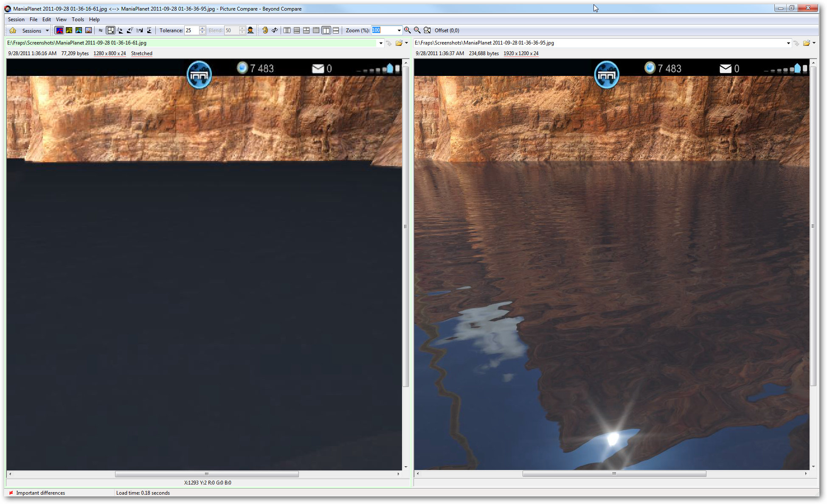827x504 pixels.
Task: Click the Zoom Out magnifier icon
Action: [417, 30]
